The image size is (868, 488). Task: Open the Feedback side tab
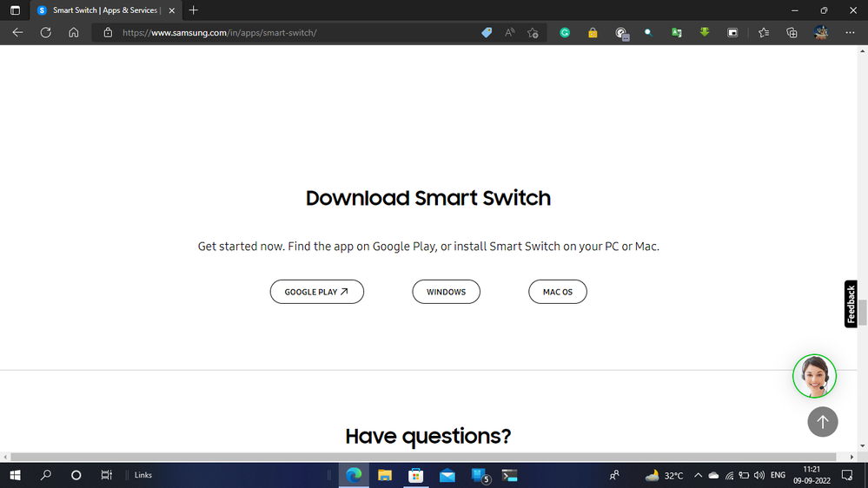click(x=851, y=304)
